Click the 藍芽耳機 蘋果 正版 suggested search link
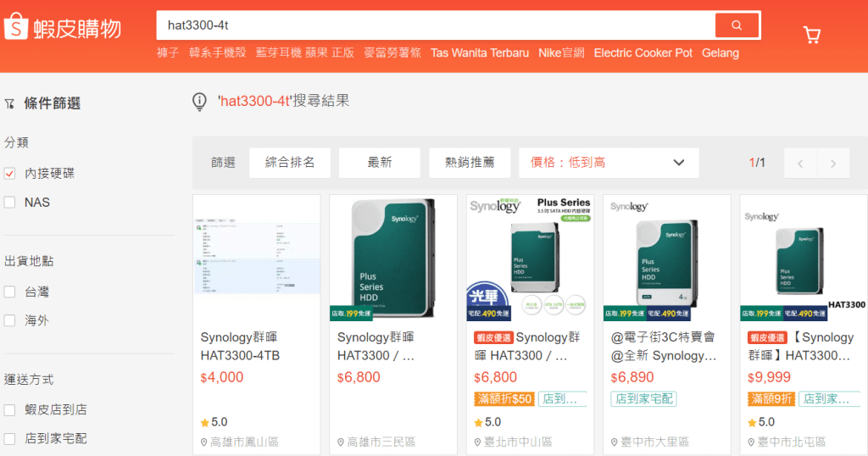Viewport: 868px width, 456px height. [305, 53]
